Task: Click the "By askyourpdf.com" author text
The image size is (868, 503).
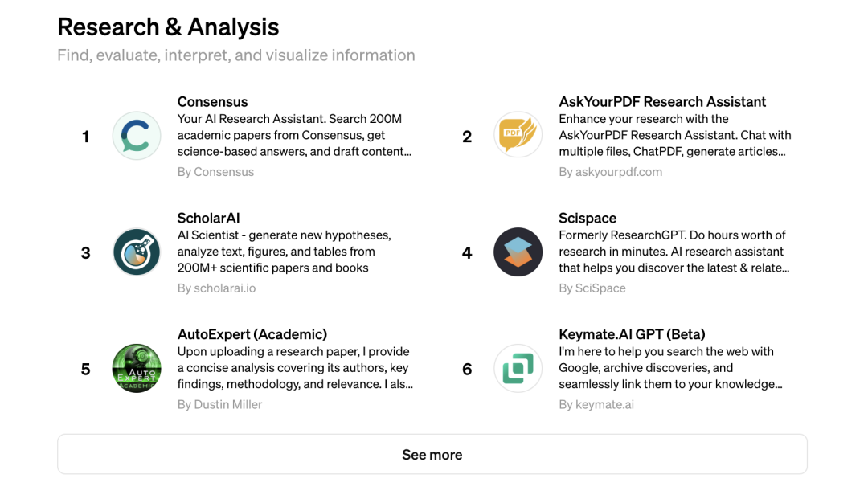Action: coord(610,172)
